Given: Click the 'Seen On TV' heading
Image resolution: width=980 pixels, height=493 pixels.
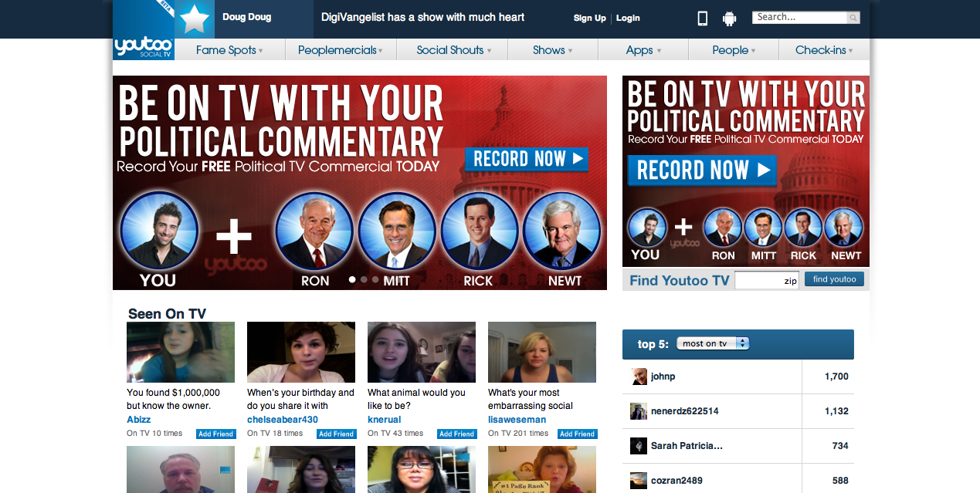Looking at the screenshot, I should 167,313.
